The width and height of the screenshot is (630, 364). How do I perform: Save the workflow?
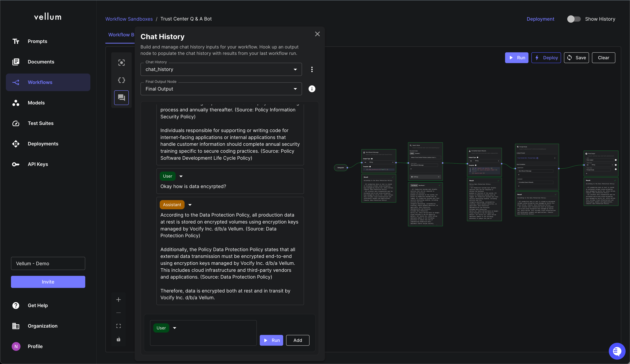pos(576,58)
